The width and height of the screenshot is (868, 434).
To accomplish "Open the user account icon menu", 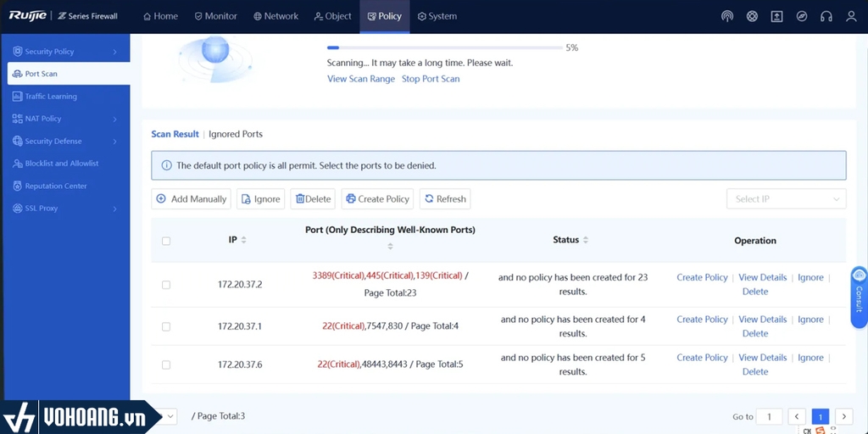I will pyautogui.click(x=851, y=16).
